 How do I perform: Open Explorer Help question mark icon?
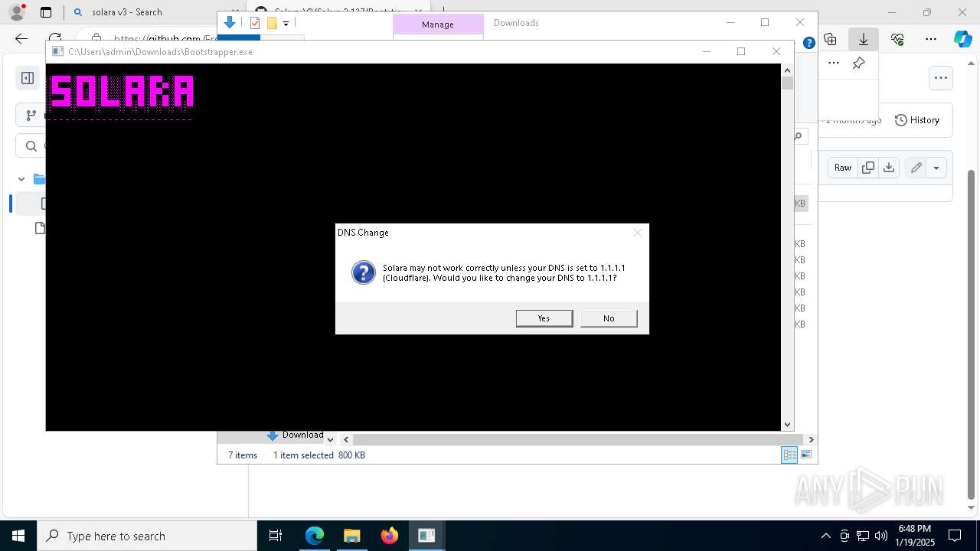coord(808,43)
